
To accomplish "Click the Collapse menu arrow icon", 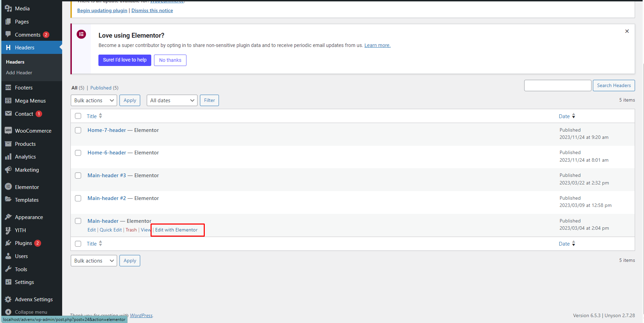I will [x=8, y=312].
